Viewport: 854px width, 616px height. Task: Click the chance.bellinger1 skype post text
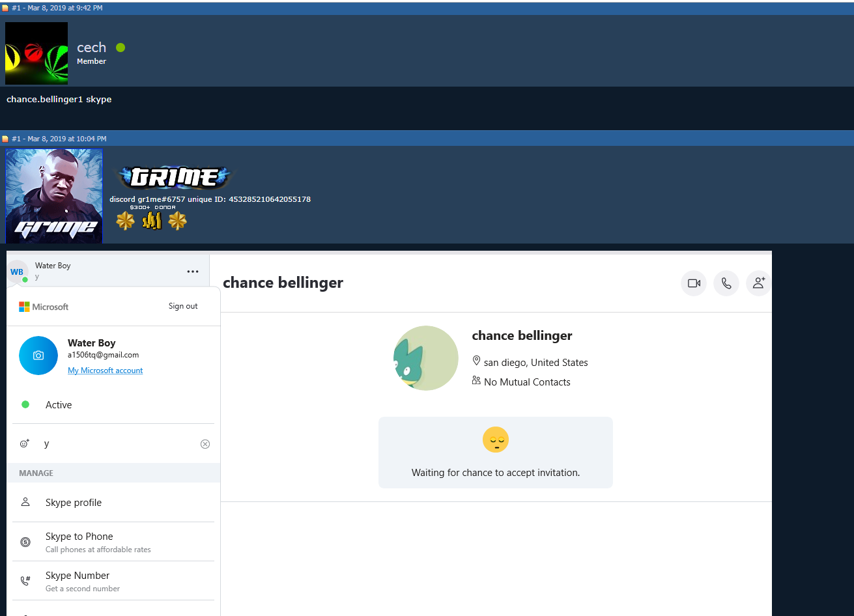(x=59, y=100)
